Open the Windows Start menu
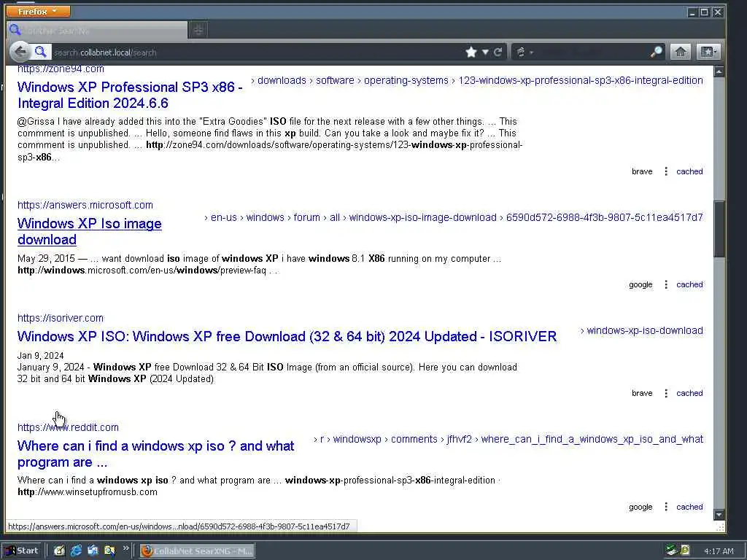This screenshot has width=747, height=560. point(22,551)
